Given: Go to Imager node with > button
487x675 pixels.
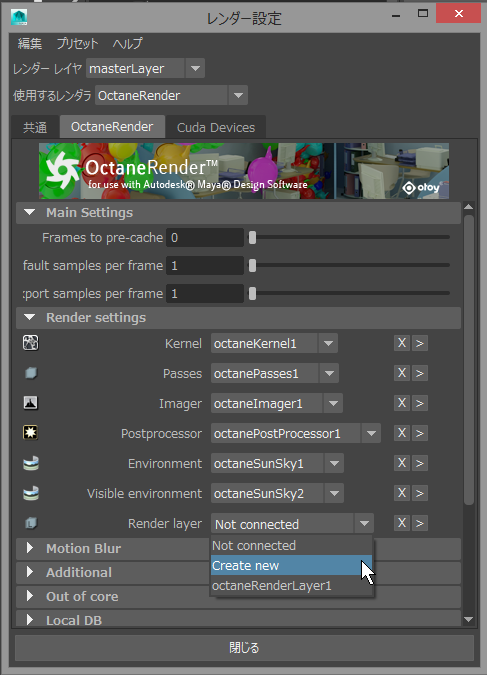Looking at the screenshot, I should 420,403.
